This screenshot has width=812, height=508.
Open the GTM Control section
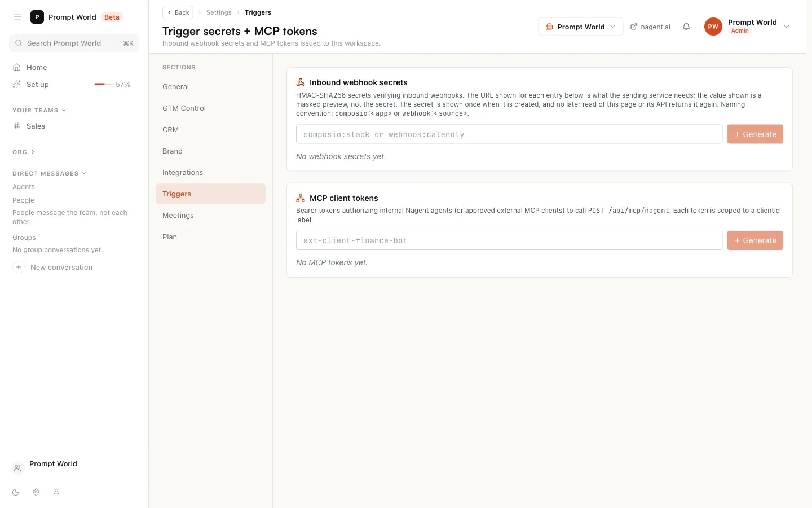tap(210, 108)
